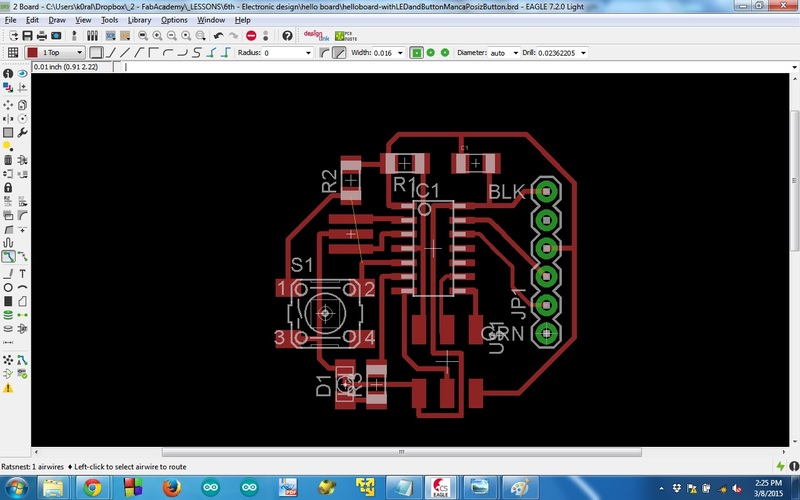Click the Show (eye) tool
800x500 pixels.
click(x=22, y=73)
